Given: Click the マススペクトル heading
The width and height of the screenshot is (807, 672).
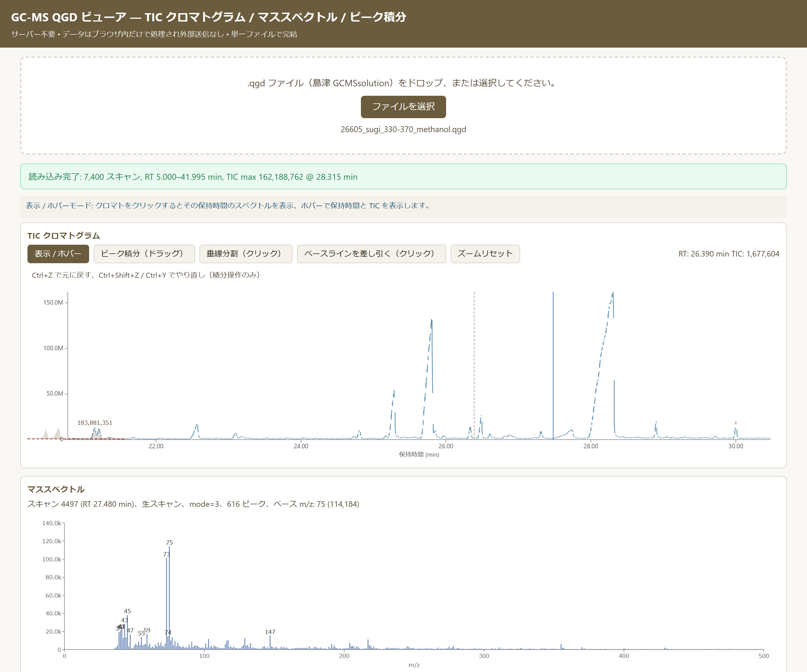Looking at the screenshot, I should tap(56, 489).
